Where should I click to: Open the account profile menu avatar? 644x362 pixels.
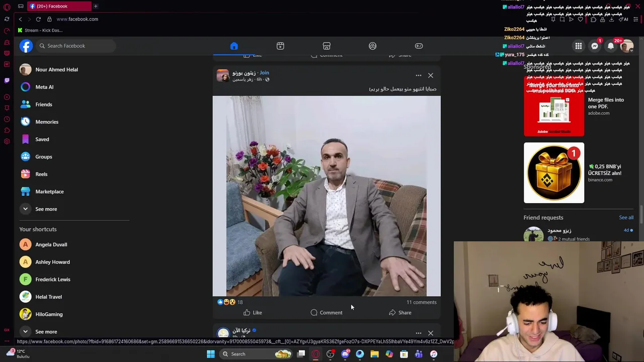click(627, 46)
